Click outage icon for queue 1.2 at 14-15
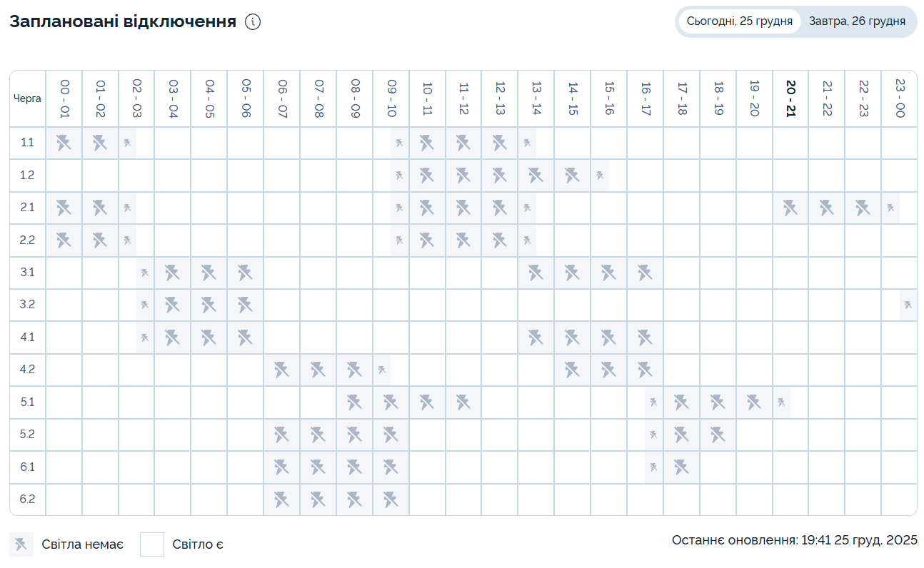Viewport: 924px width, 568px height. 572,176
